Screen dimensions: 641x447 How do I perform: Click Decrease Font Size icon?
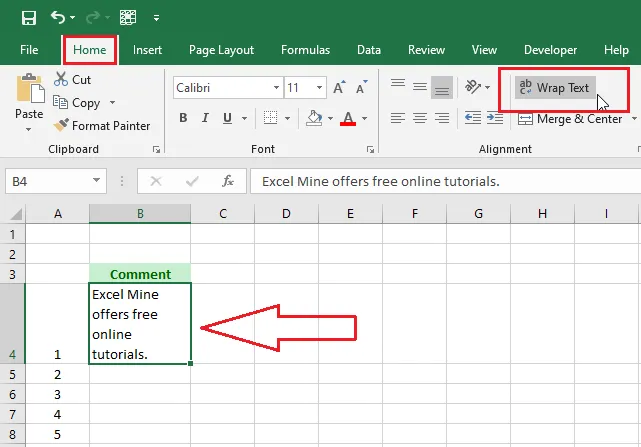[x=361, y=87]
